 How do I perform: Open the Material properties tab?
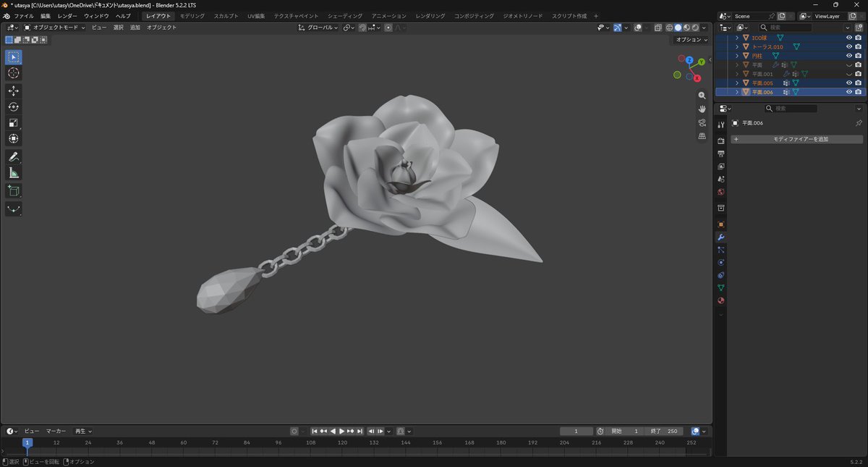click(721, 300)
